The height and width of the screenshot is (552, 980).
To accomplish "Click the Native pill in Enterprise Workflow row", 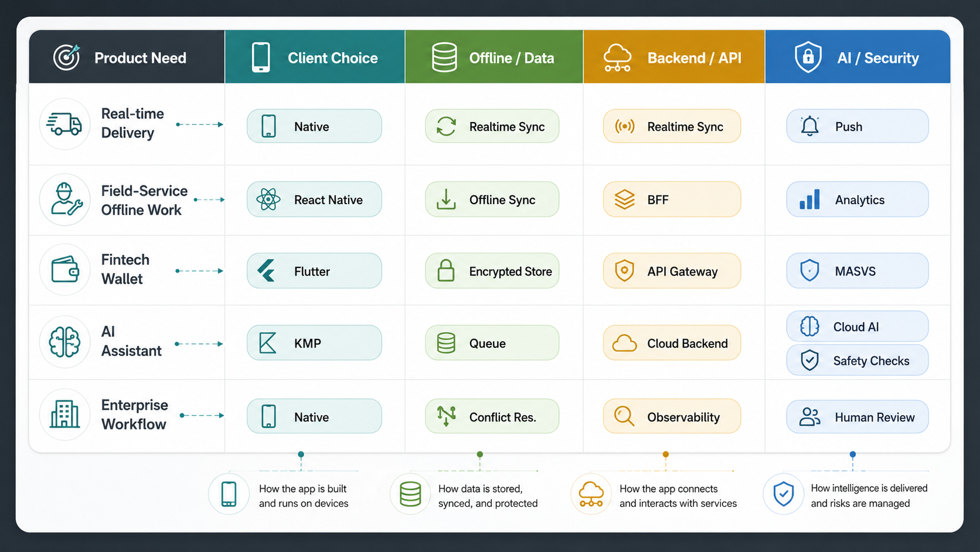I will (314, 416).
